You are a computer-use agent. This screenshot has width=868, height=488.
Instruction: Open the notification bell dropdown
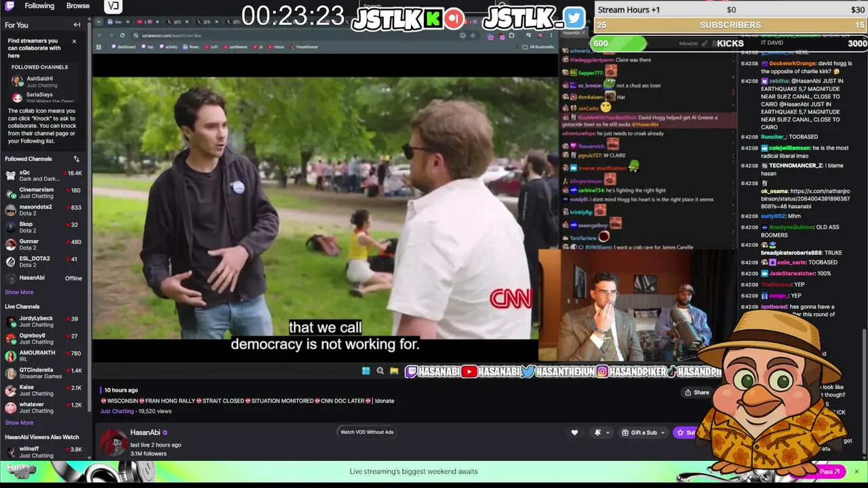tap(601, 432)
